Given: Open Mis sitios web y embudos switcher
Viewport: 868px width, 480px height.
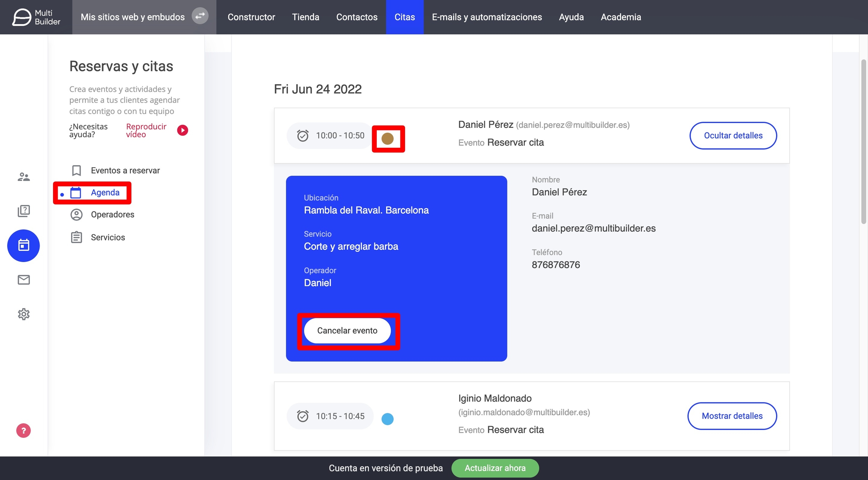Looking at the screenshot, I should coord(133,17).
